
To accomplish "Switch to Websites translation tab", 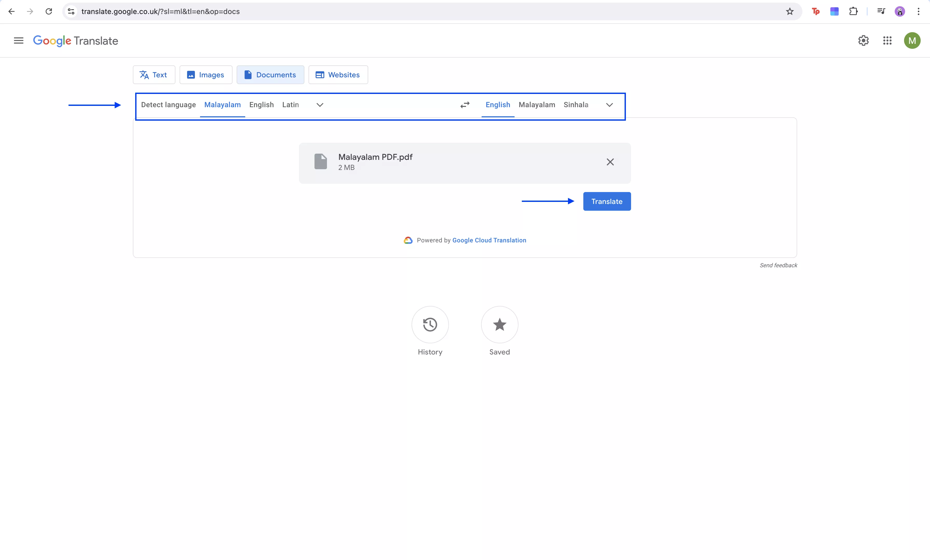I will [x=338, y=75].
